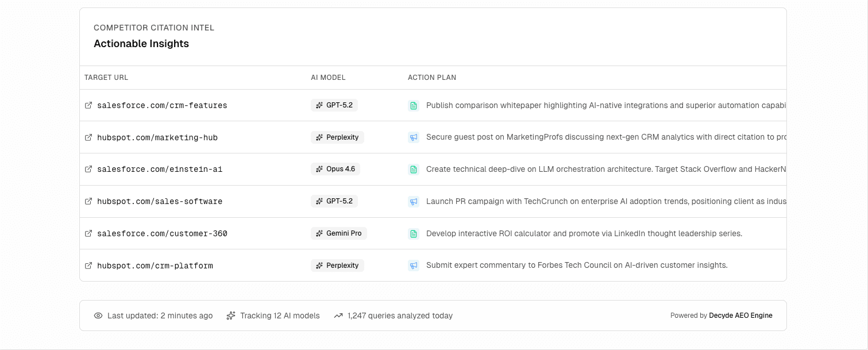Image resolution: width=868 pixels, height=350 pixels.
Task: Click the external link icon next to salesforce.com/customer-360
Action: tap(88, 233)
